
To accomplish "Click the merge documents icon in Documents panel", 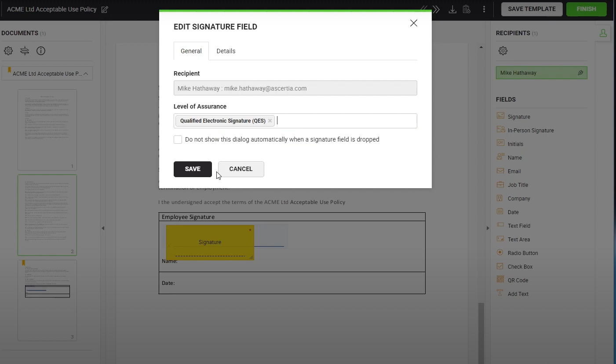I will click(25, 51).
